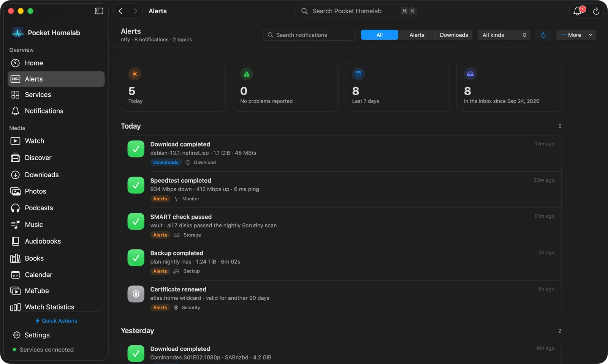This screenshot has height=364, width=608.
Task: Click the Alerts tag on Certificate renewed
Action: (x=160, y=307)
